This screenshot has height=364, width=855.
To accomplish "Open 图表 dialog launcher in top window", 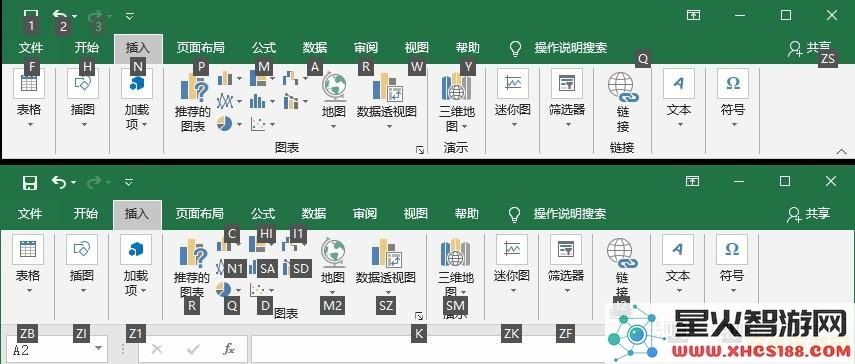I will 420,150.
